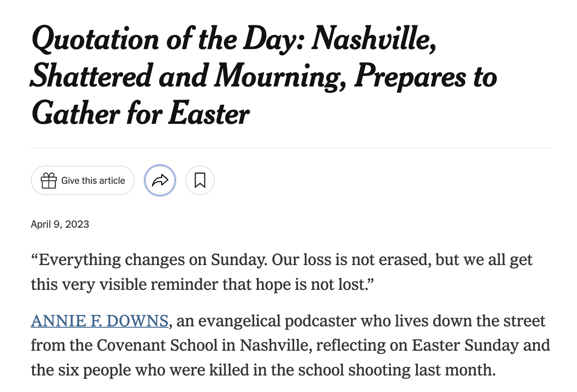This screenshot has height=392, width=577.
Task: Click the divider line below the headline
Action: click(x=292, y=148)
